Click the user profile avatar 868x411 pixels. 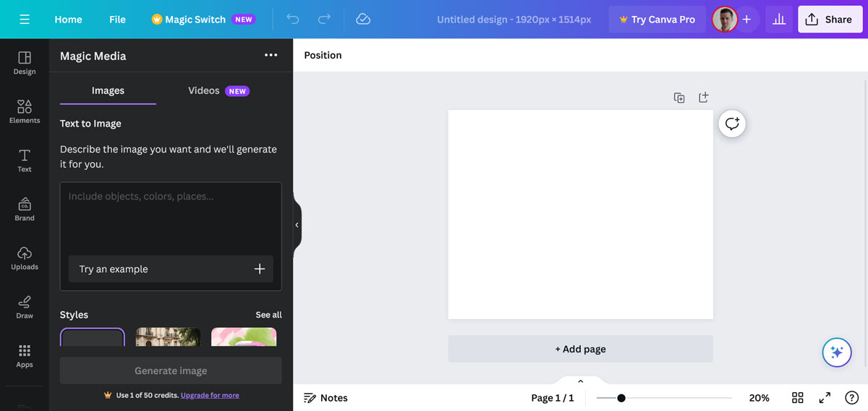pos(724,20)
